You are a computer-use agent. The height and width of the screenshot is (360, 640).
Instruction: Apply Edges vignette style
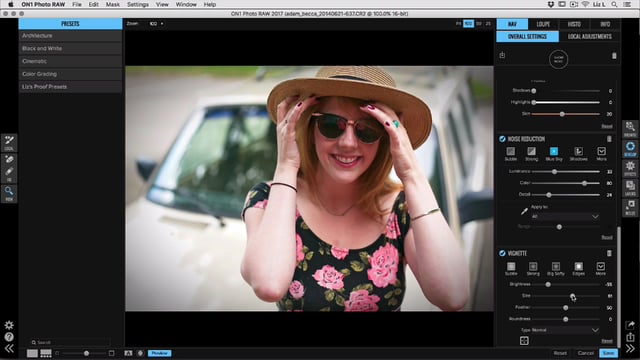tap(578, 269)
